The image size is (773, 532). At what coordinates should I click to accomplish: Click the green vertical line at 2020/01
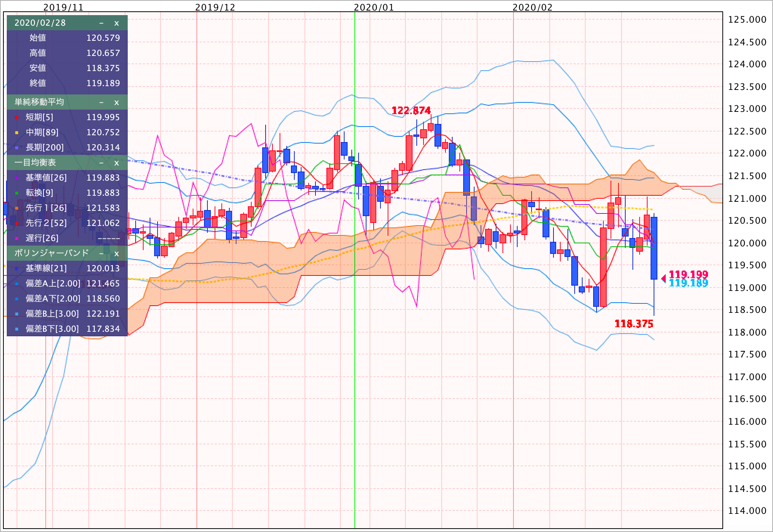tap(355, 270)
